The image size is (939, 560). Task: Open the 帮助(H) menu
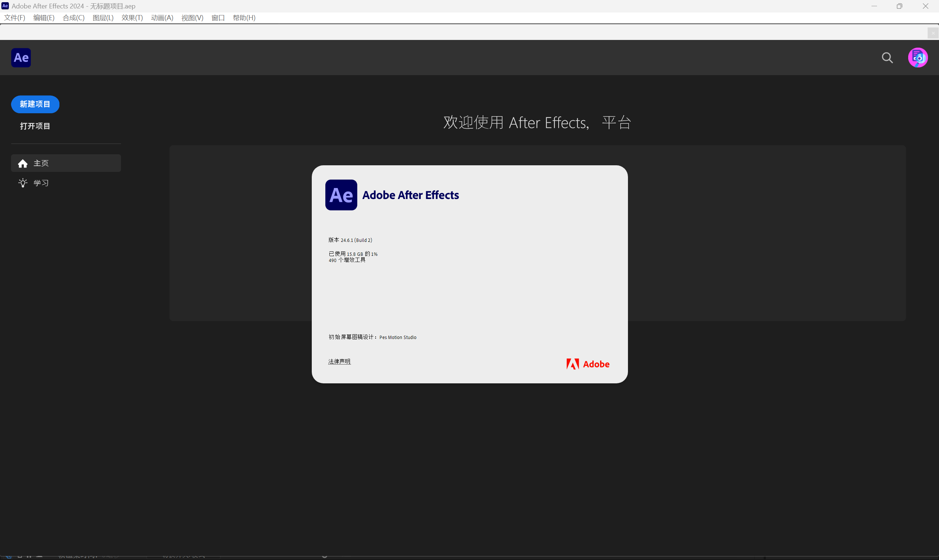pyautogui.click(x=244, y=18)
